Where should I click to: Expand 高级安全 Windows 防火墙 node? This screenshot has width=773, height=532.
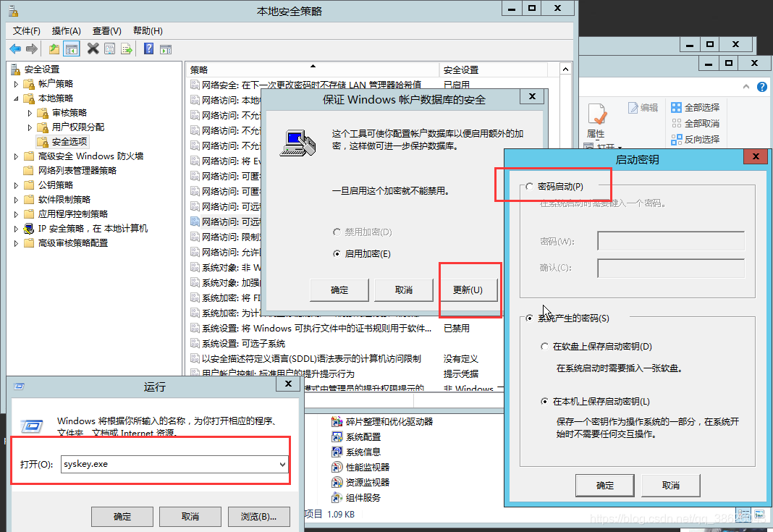[x=16, y=156]
